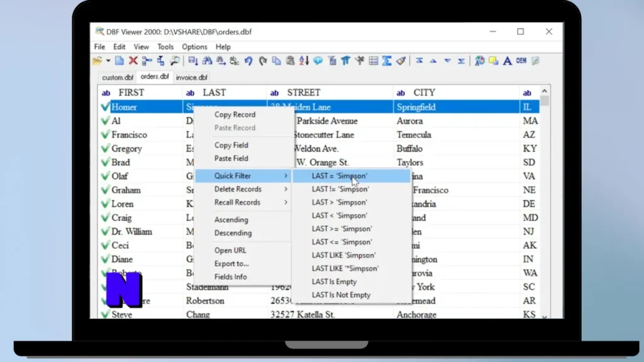Click the copy pages icon
Screen dimensions: 644x362
(x=277, y=61)
